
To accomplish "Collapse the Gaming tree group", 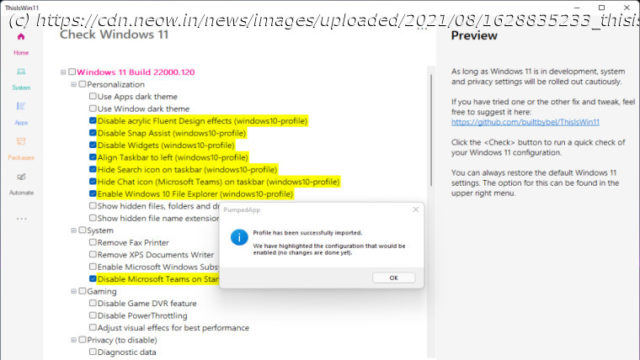I will (x=73, y=291).
